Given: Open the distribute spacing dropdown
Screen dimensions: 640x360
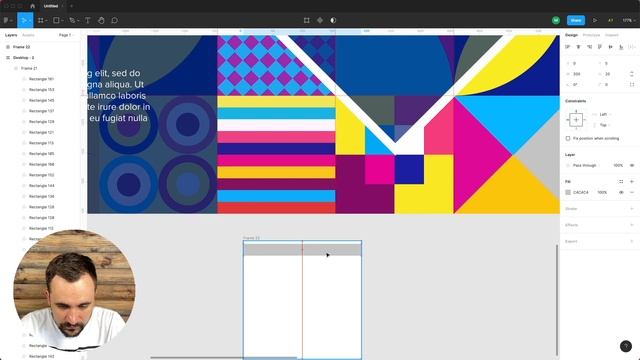Looking at the screenshot, I should point(632,47).
